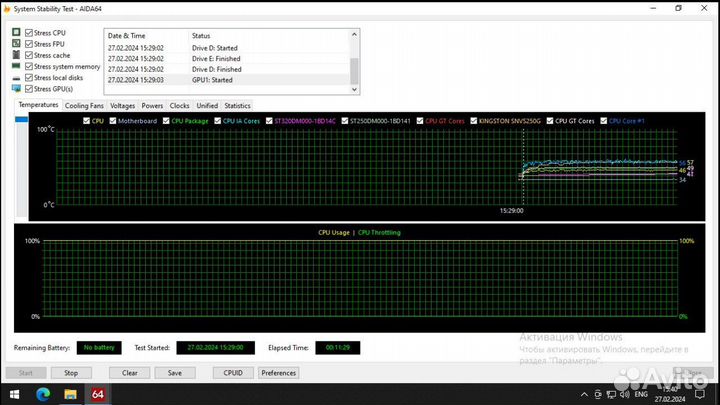Switch to the Temperatures tab
This screenshot has width=720, height=405.
[38, 105]
